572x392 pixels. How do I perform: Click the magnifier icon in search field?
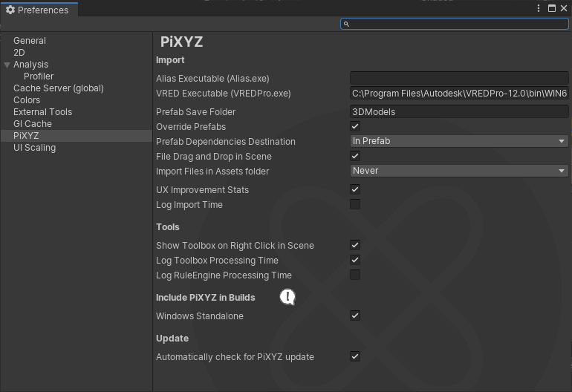346,24
